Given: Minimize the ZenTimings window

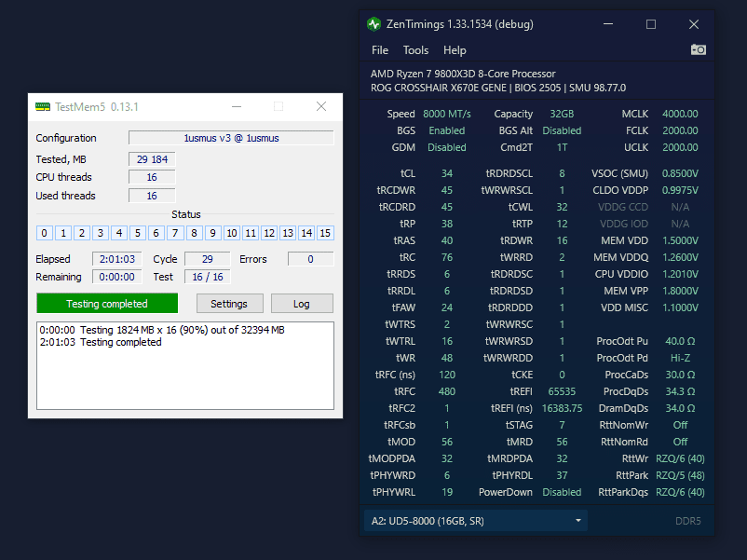Looking at the screenshot, I should tap(608, 24).
